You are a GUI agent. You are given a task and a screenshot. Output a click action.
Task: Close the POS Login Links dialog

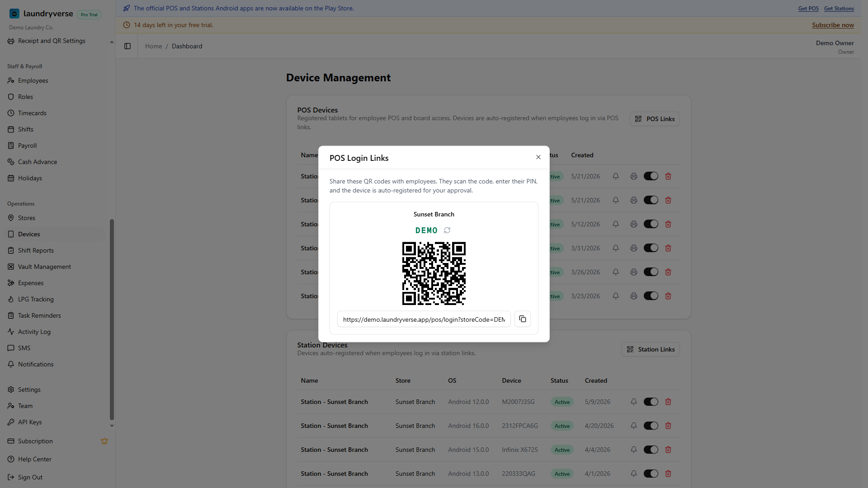pyautogui.click(x=538, y=157)
